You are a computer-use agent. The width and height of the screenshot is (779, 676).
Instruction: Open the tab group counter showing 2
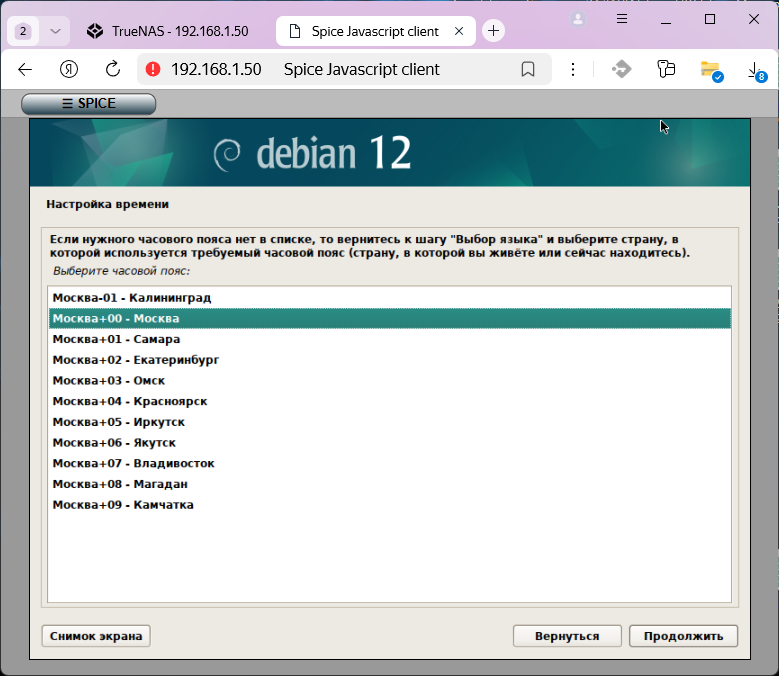tap(23, 31)
